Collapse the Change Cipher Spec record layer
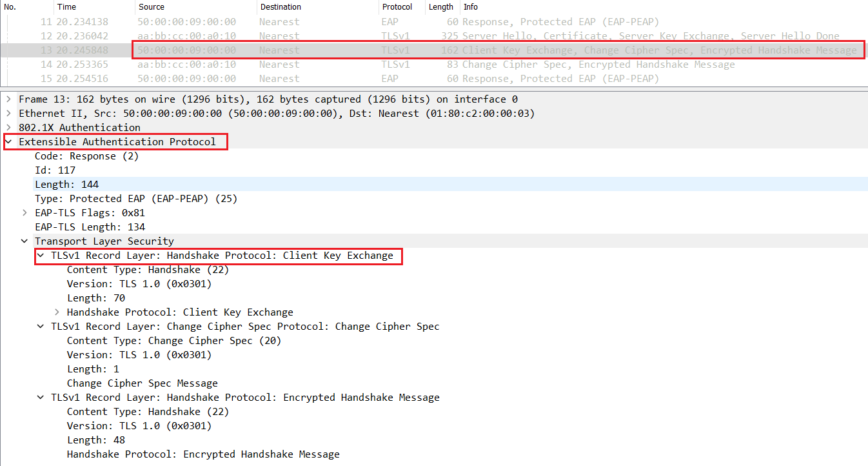This screenshot has width=868, height=466. (40, 326)
